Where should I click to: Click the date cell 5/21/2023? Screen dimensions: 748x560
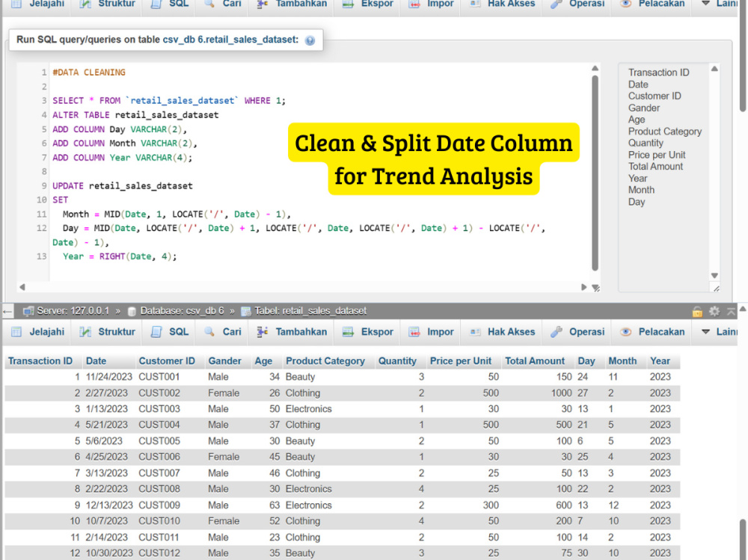coord(107,425)
